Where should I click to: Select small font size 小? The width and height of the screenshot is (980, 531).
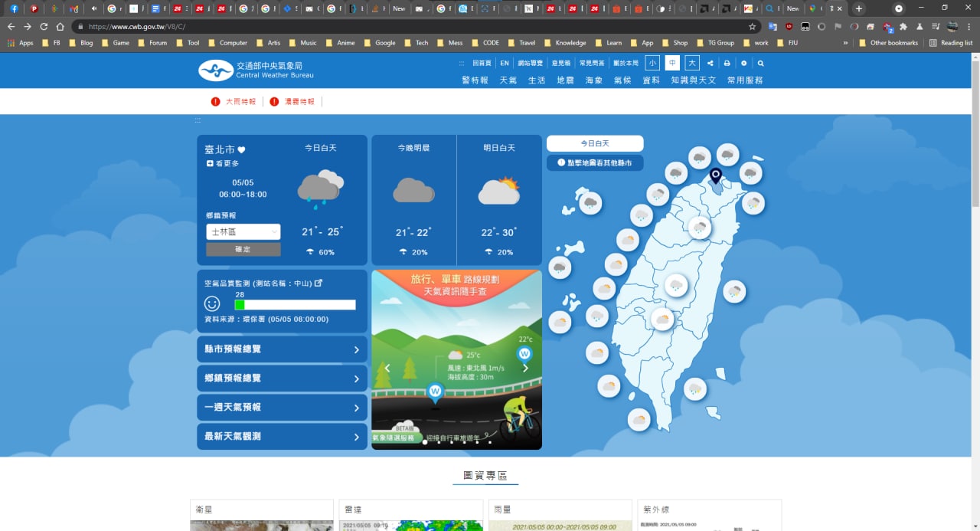(x=652, y=64)
